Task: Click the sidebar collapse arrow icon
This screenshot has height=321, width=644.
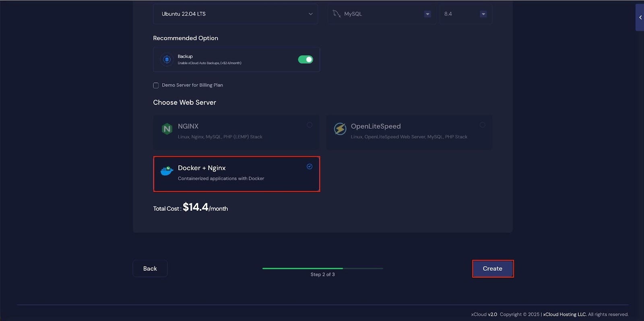Action: coord(640,17)
